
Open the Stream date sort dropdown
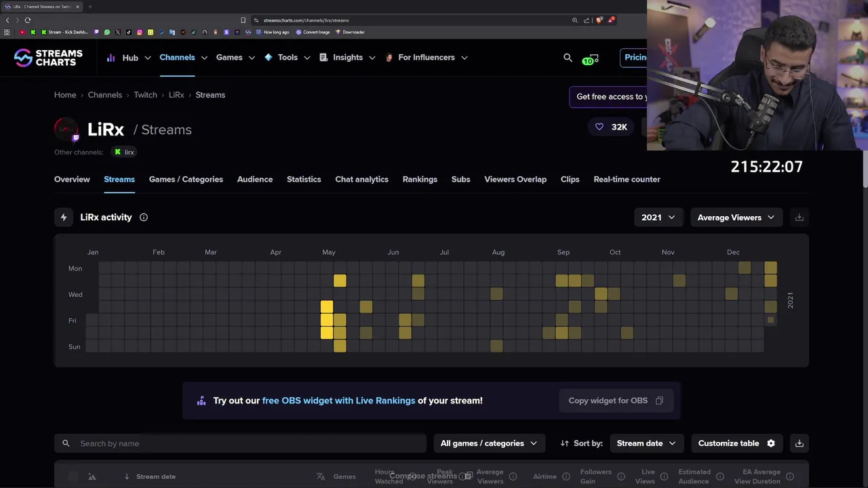[x=646, y=443]
